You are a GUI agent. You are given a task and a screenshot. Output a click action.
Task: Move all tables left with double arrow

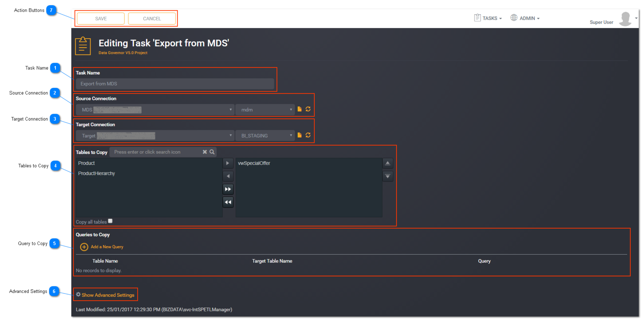(x=228, y=202)
